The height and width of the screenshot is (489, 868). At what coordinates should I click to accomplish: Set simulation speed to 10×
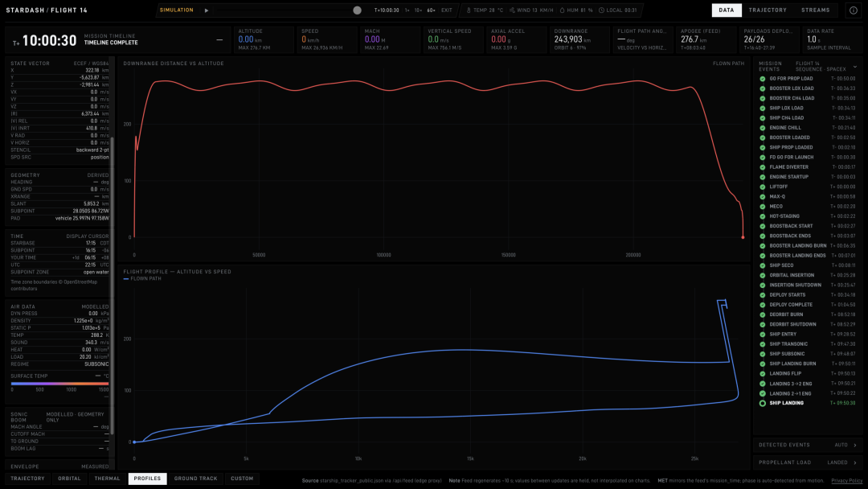point(418,10)
